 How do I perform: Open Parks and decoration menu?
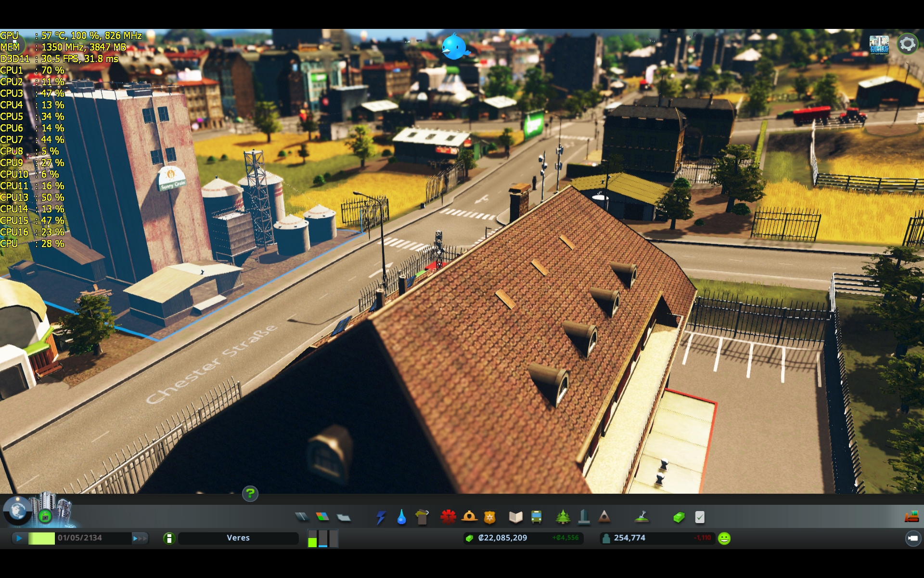click(563, 517)
